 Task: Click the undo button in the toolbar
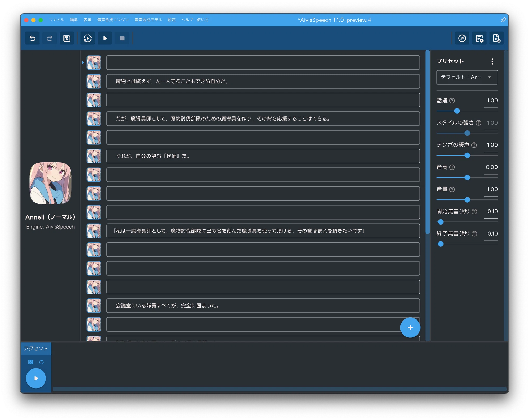33,38
